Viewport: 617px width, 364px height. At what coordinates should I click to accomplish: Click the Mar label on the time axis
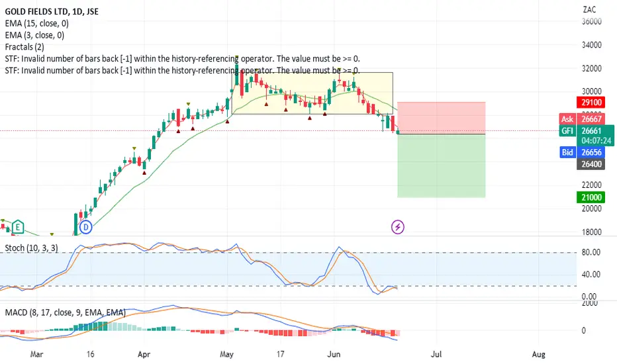click(x=36, y=354)
